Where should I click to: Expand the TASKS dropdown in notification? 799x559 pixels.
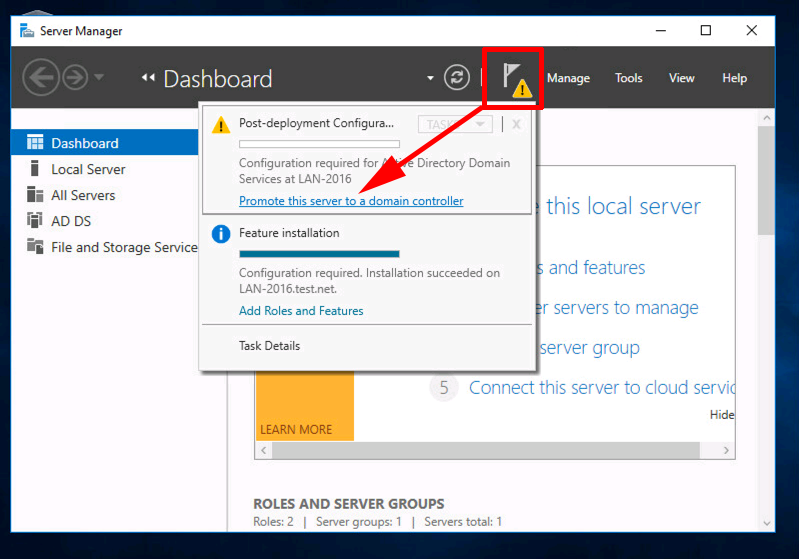coord(455,124)
